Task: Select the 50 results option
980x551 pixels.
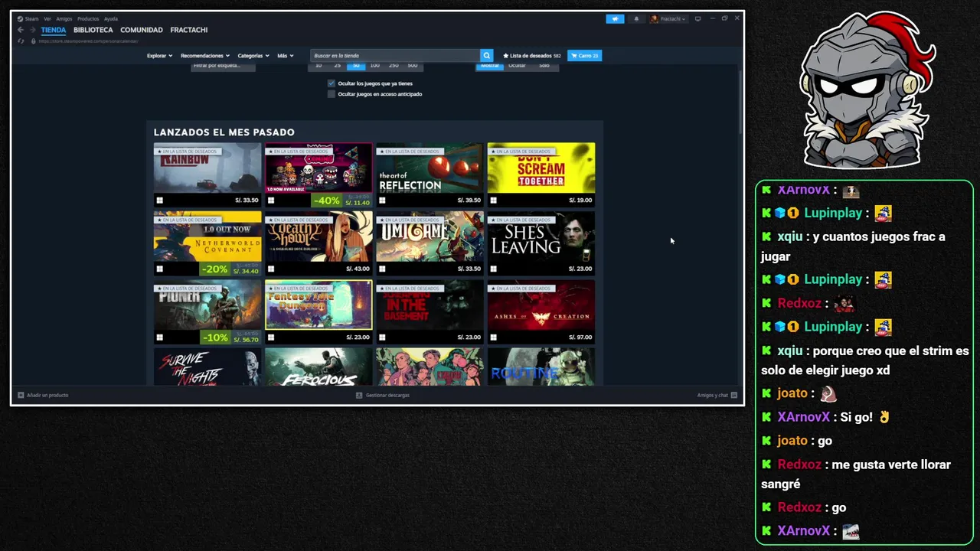Action: 356,66
